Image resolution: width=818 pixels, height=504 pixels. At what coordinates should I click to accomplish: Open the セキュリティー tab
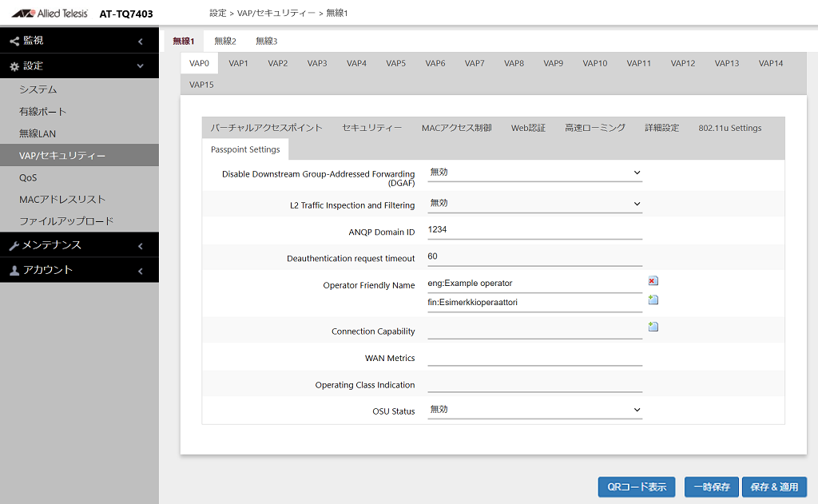click(371, 128)
